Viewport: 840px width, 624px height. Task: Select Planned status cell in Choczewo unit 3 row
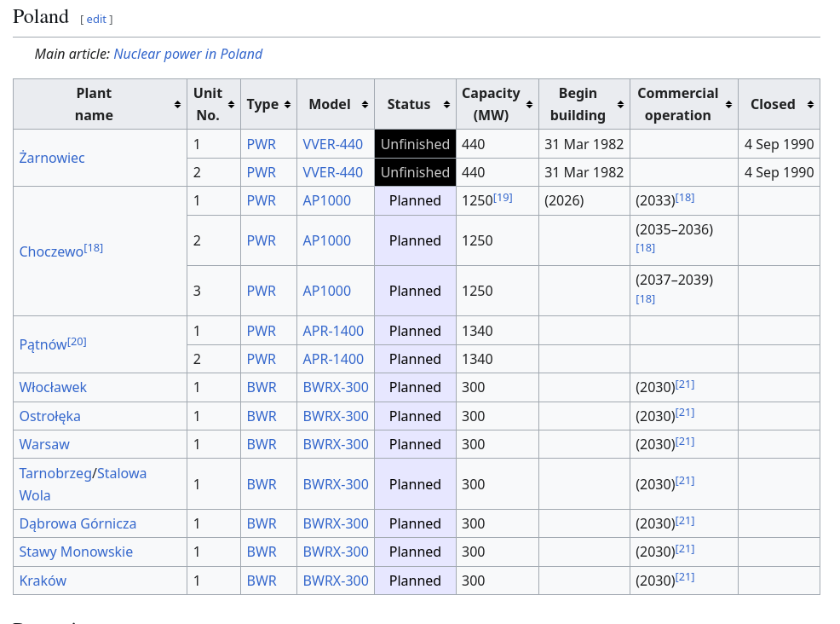pyautogui.click(x=415, y=291)
